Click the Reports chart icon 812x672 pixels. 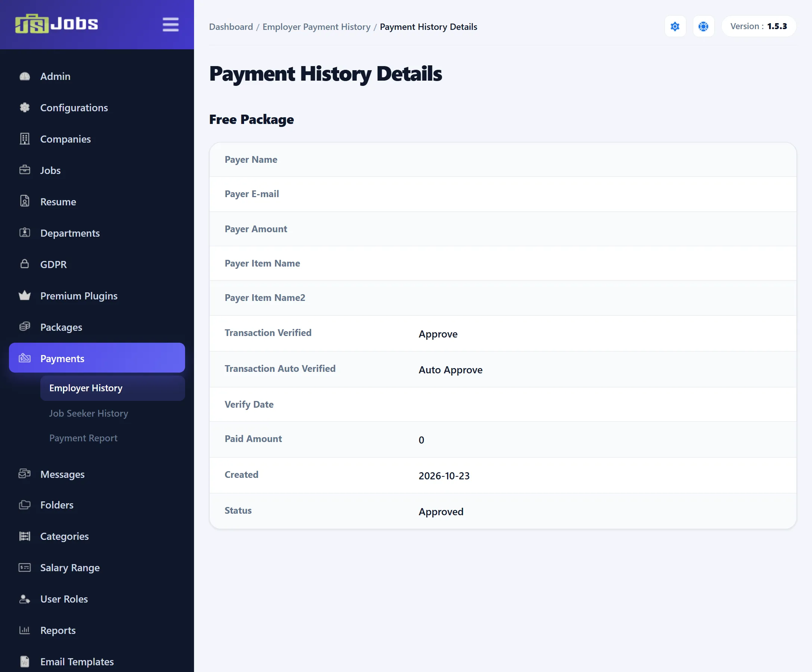click(25, 630)
